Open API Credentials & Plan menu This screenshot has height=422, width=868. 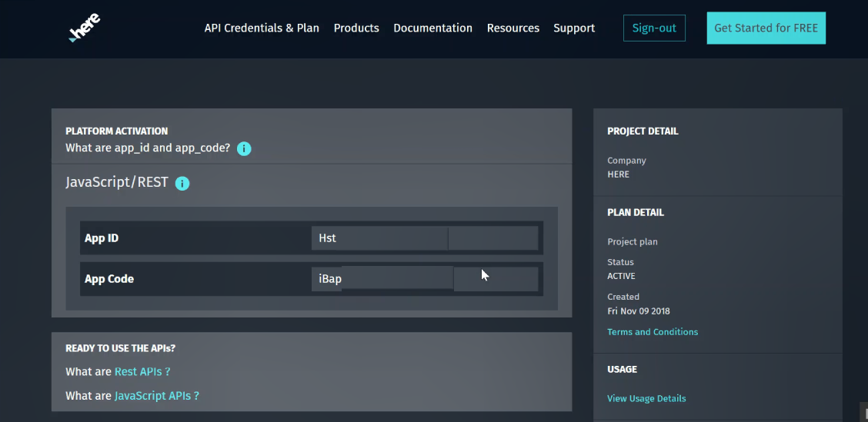point(262,28)
